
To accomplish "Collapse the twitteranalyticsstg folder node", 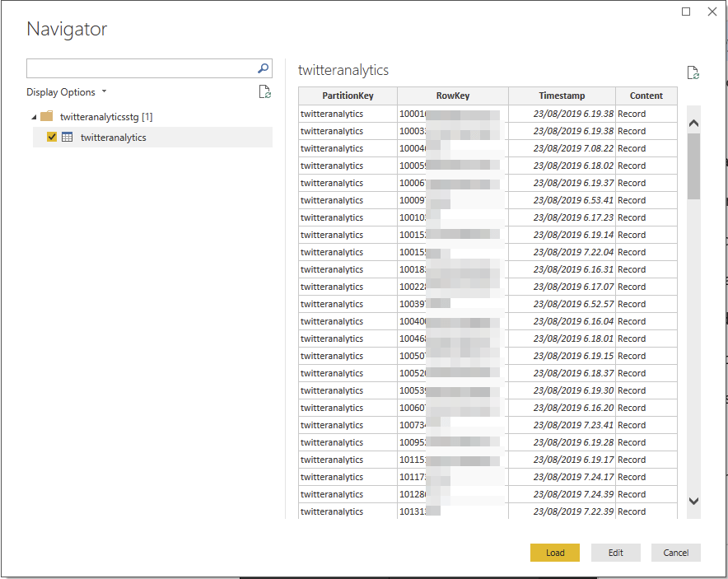I will click(34, 117).
